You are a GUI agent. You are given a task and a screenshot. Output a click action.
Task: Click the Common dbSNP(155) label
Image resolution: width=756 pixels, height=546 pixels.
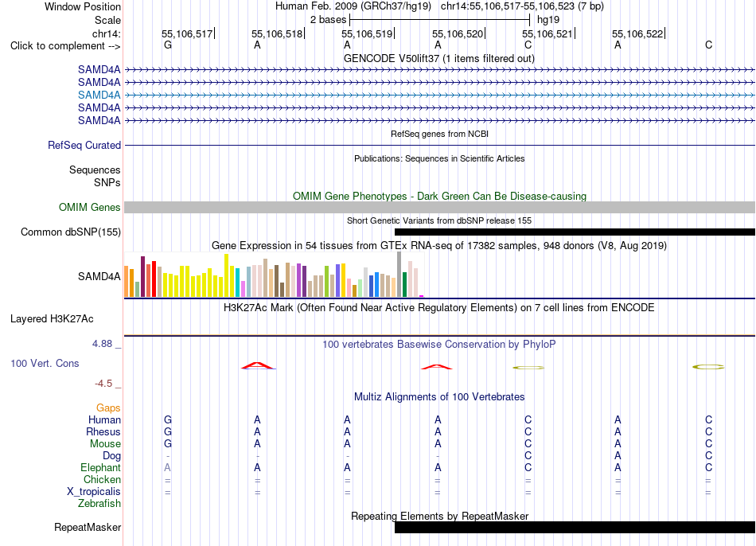click(71, 232)
